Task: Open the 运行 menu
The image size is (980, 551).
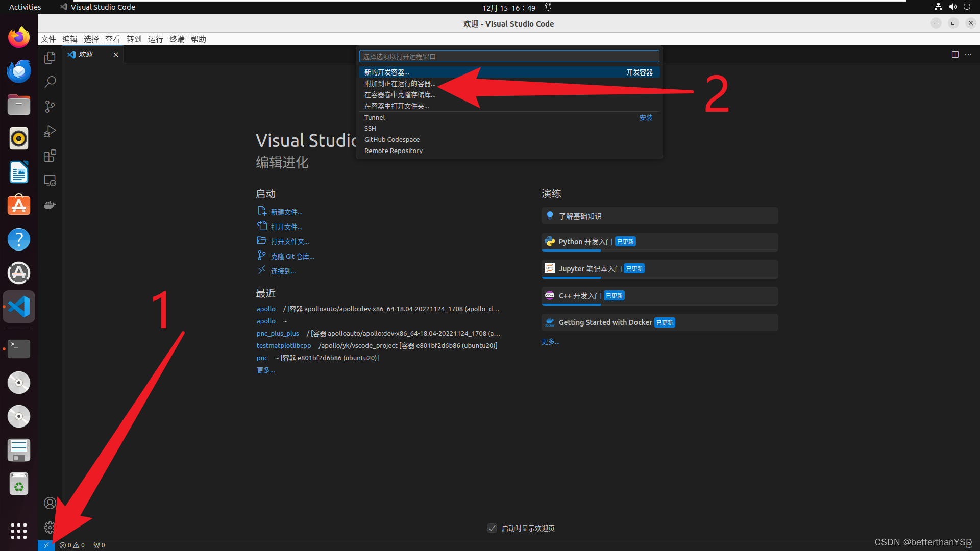Action: (x=156, y=39)
